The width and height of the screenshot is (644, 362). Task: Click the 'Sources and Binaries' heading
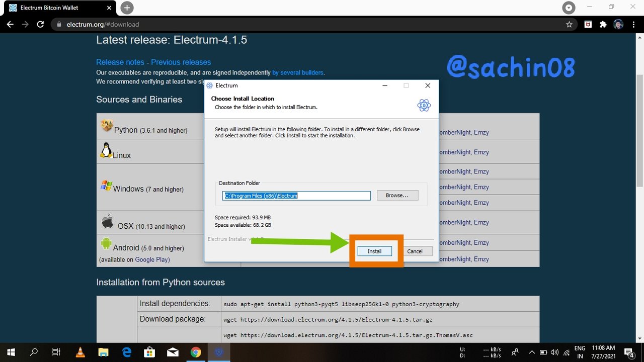click(139, 99)
